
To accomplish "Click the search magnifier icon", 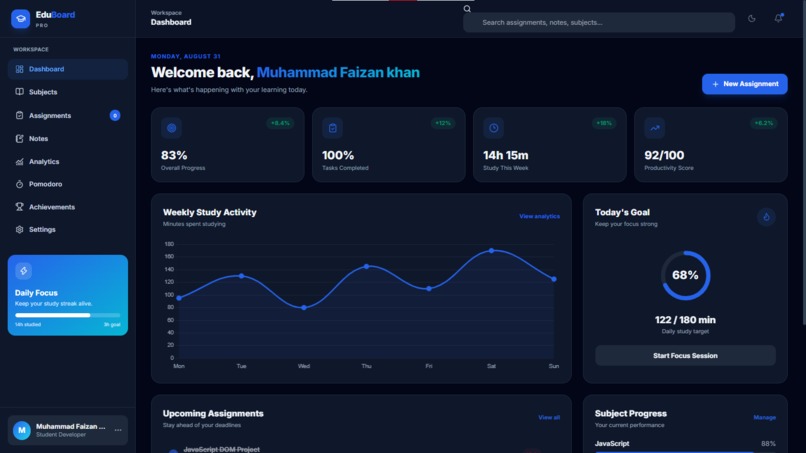I will click(x=467, y=9).
